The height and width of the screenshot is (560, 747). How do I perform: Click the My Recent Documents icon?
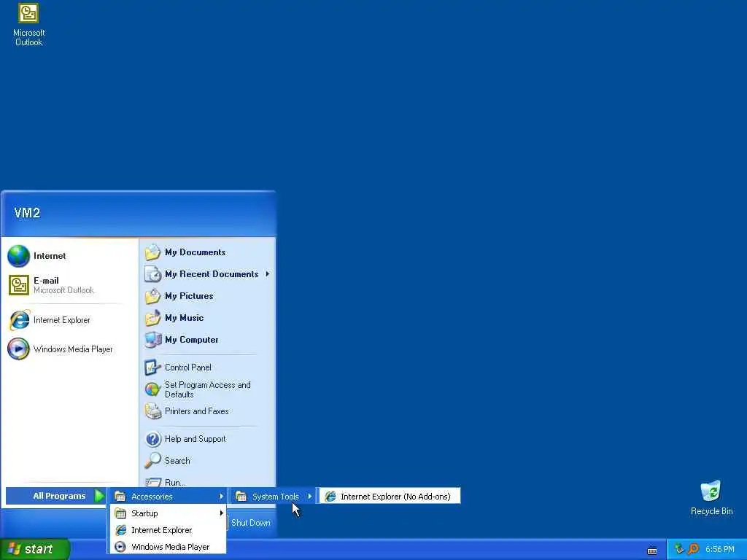point(152,274)
